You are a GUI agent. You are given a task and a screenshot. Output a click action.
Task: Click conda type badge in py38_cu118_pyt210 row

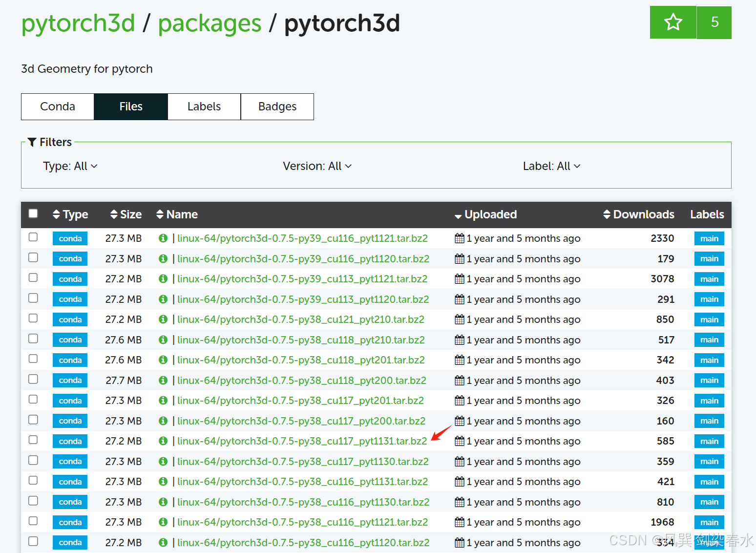point(70,340)
